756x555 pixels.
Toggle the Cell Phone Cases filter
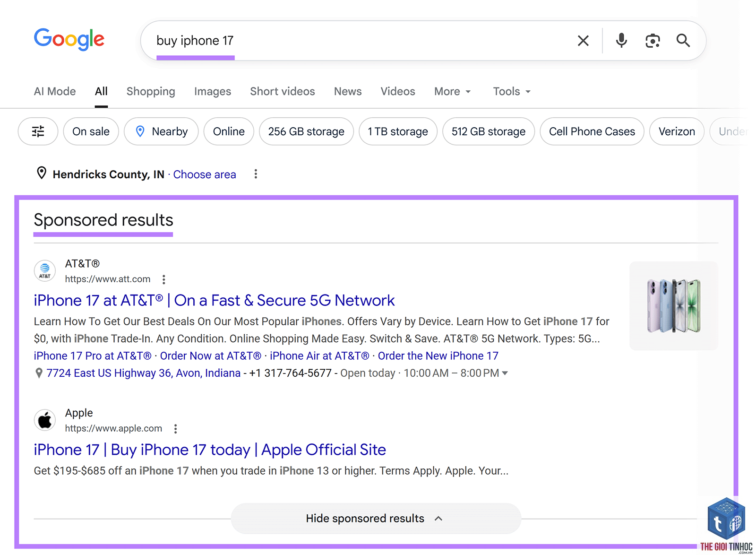592,131
